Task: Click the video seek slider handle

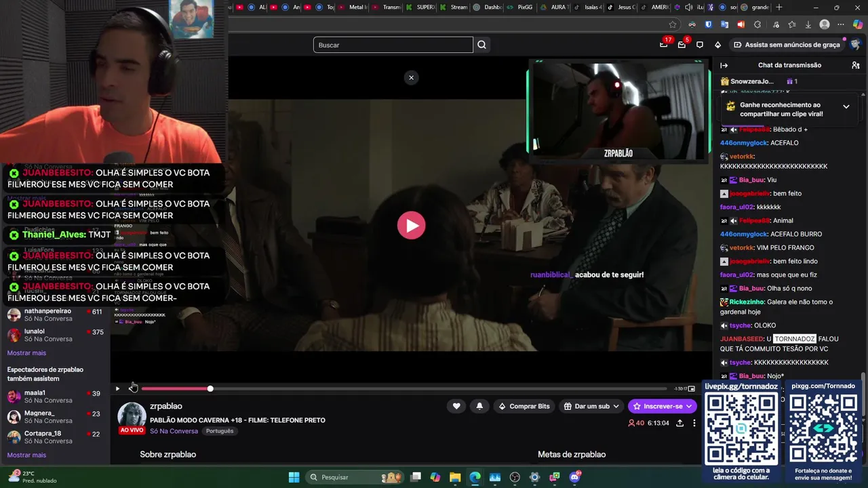Action: pos(210,388)
